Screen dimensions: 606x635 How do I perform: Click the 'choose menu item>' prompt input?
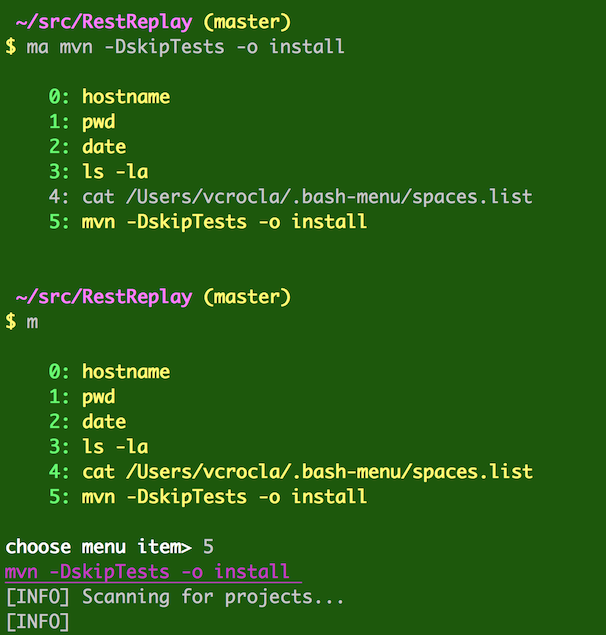(x=109, y=547)
